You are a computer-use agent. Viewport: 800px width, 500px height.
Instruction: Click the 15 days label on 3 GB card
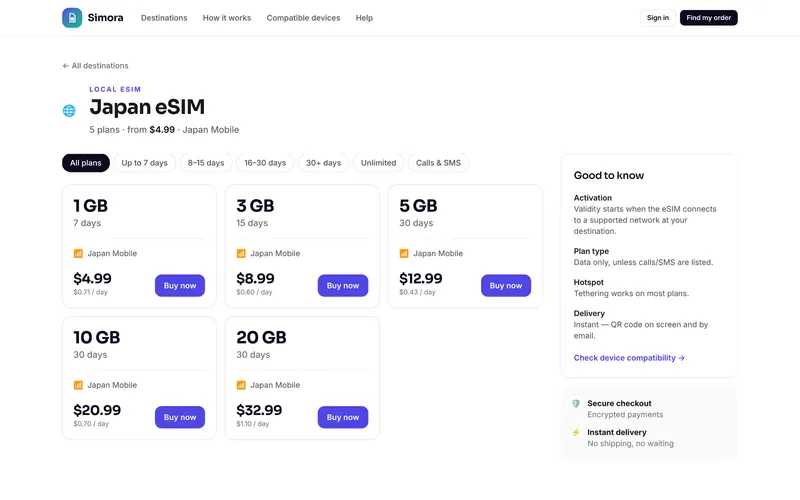click(252, 223)
